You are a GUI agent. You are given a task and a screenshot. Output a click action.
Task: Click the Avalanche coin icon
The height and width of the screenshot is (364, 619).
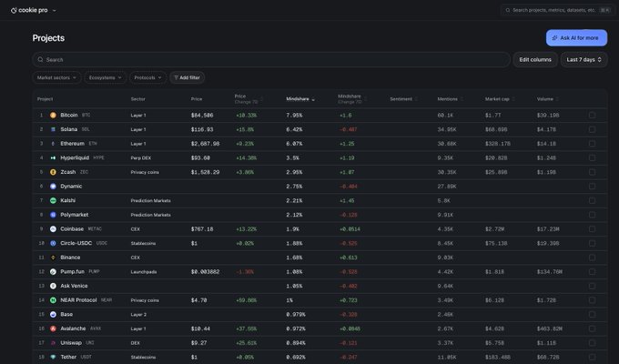53,329
